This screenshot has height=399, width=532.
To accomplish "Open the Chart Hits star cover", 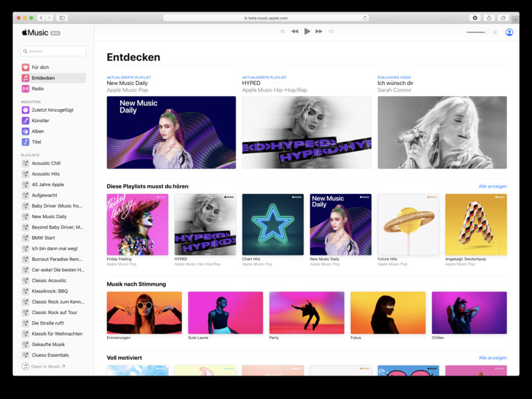I will (x=273, y=224).
